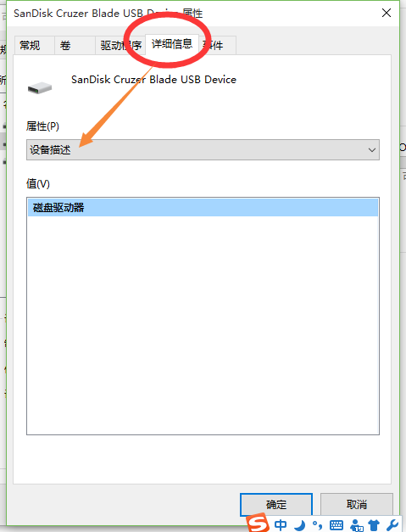The height and width of the screenshot is (532, 406).
Task: Select the 磁盘驱动器 value entry
Action: coord(203,207)
